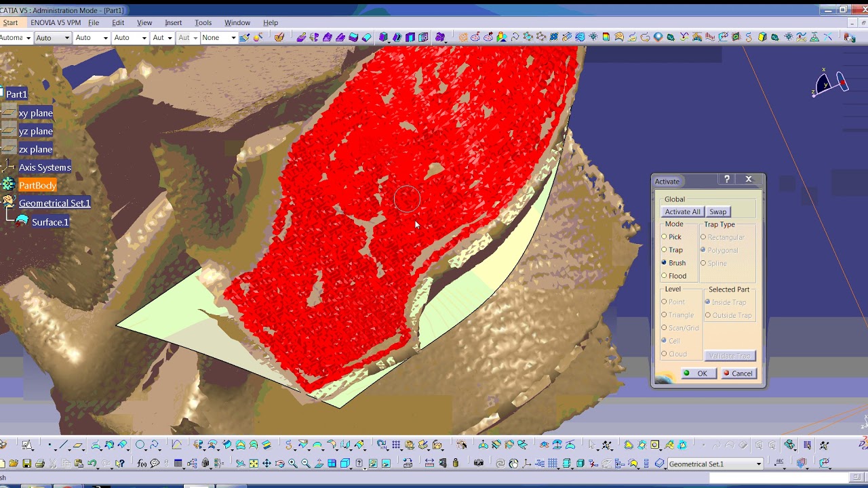Click the Undo arrow icon

click(x=92, y=464)
